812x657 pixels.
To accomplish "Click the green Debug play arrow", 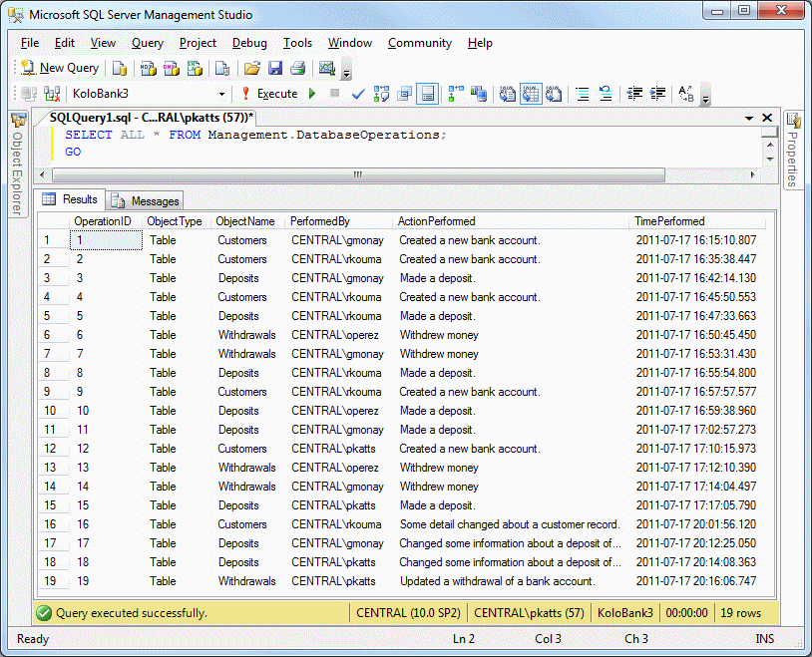I will pyautogui.click(x=312, y=94).
